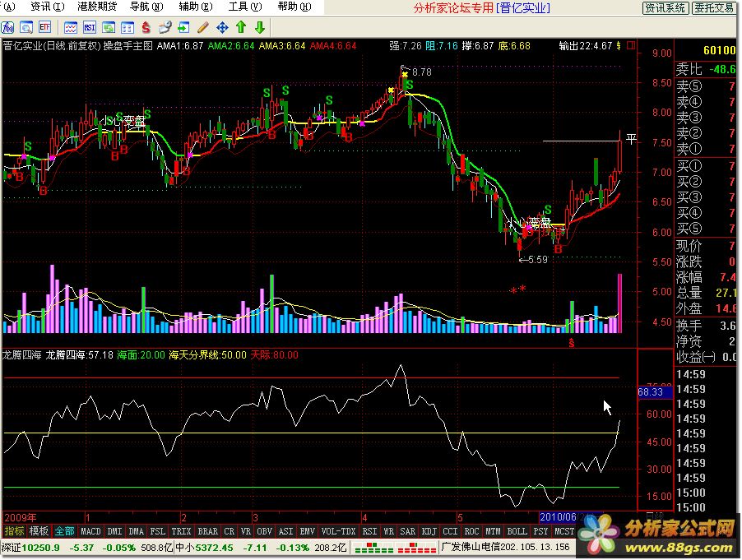The width and height of the screenshot is (742, 560).
Task: Click the yellow dollar icon beside 输出22
Action: click(x=618, y=46)
